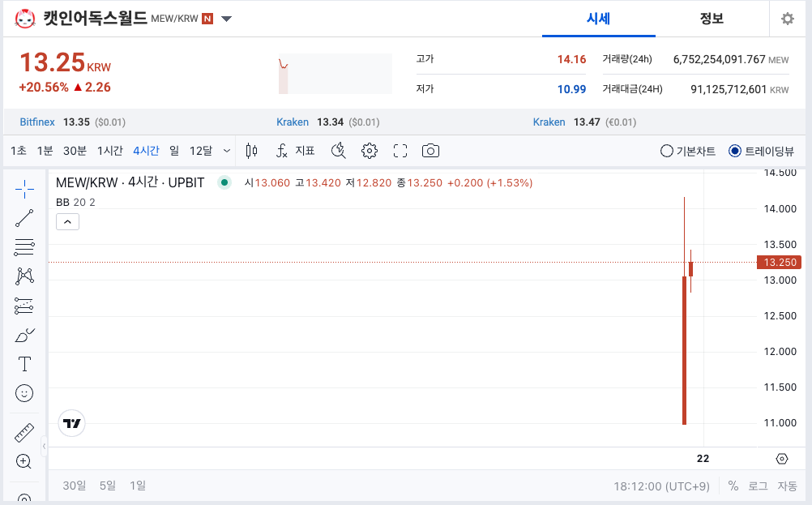Collapse the drawing toolbar side handle

[x=44, y=446]
